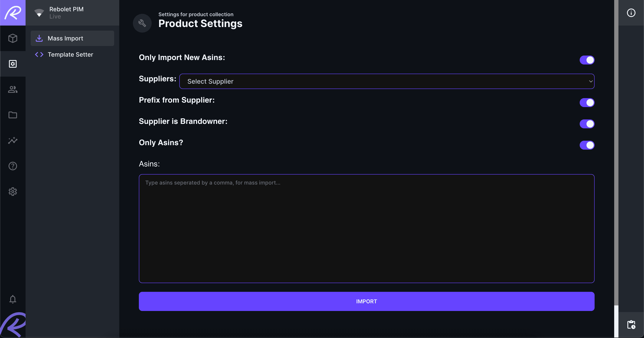
Task: Click 'Settings for product collection' subtitle
Action: tap(196, 14)
